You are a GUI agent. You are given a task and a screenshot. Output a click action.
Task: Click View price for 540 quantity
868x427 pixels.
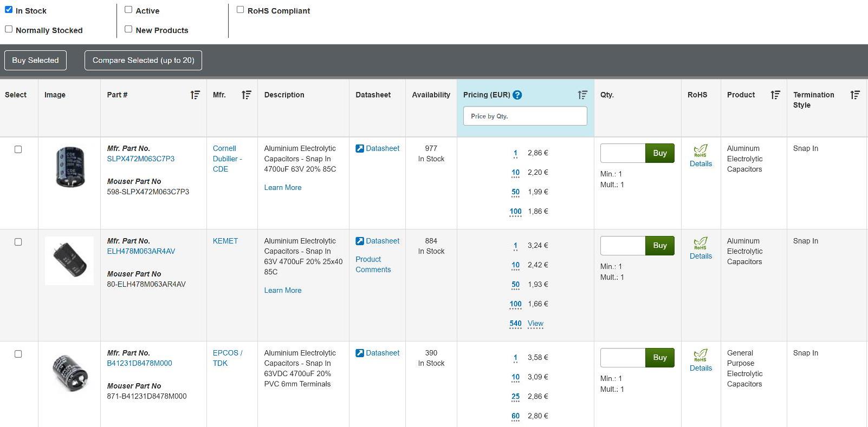[535, 324]
